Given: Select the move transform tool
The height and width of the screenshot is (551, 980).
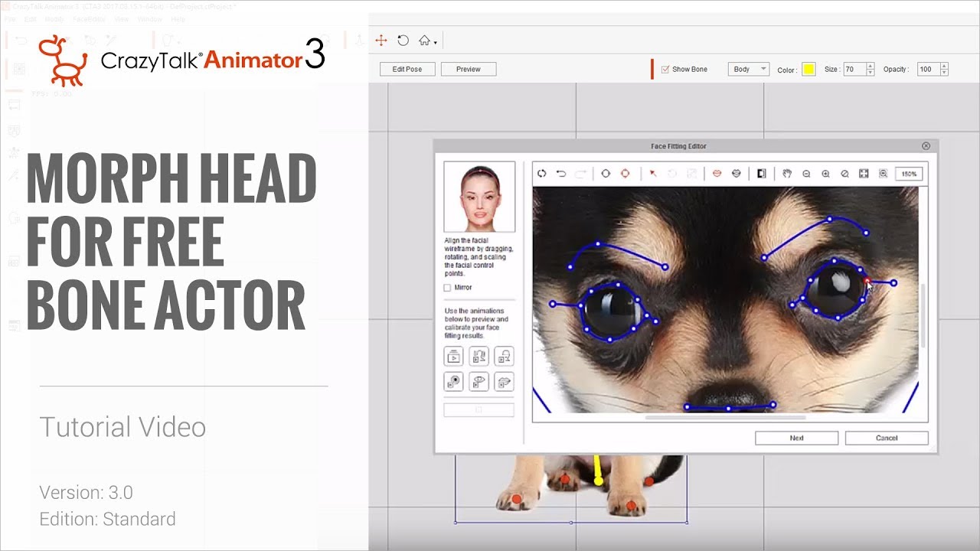Looking at the screenshot, I should pyautogui.click(x=381, y=41).
